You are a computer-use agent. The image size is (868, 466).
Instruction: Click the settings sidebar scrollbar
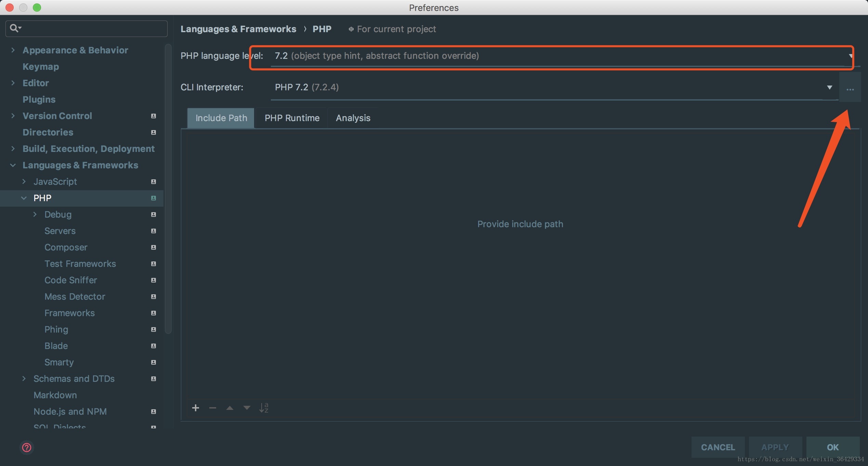[x=168, y=188]
